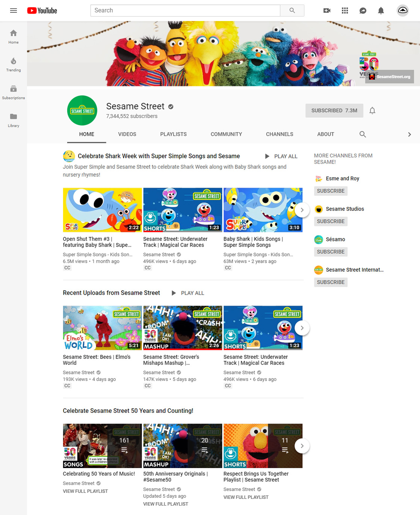
Task: Open Respect Brings Us Together playlist thumbnail
Action: coord(263,446)
